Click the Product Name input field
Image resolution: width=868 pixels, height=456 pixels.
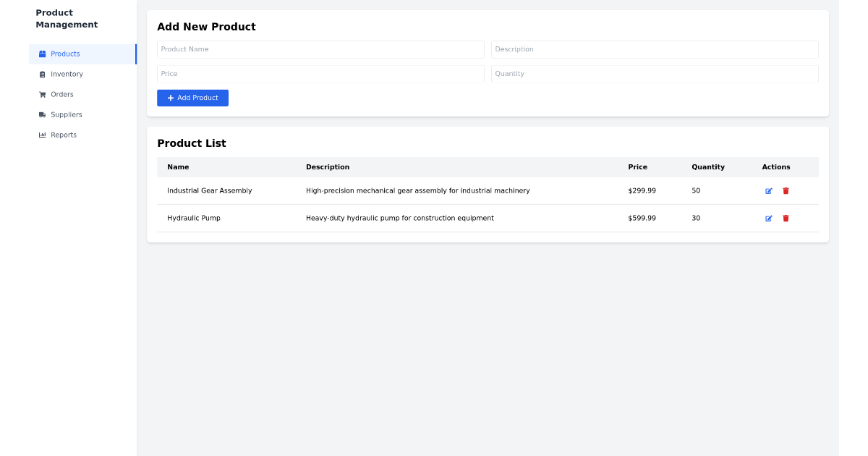320,49
